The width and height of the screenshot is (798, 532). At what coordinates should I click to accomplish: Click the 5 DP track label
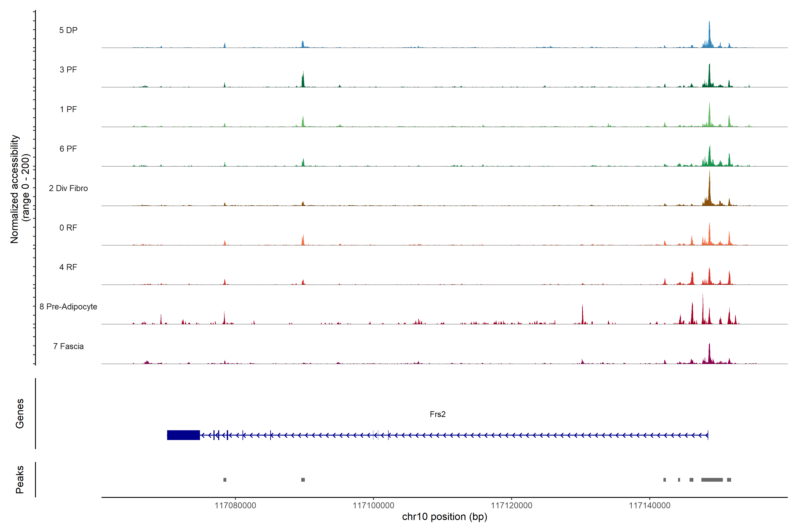pos(68,30)
